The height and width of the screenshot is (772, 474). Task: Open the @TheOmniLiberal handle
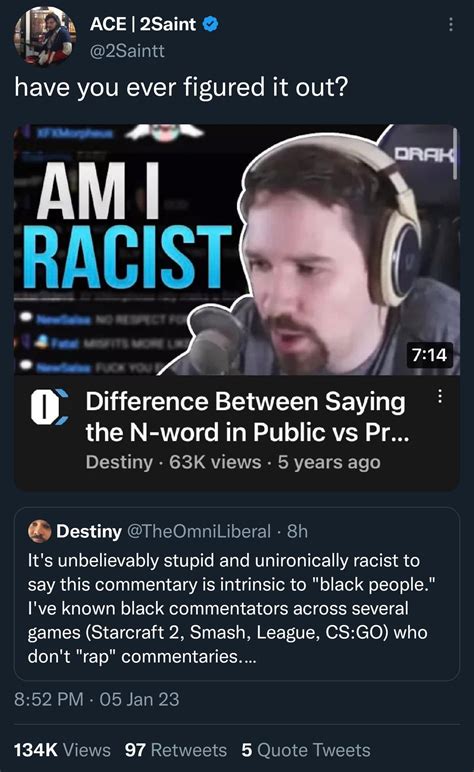coord(199,531)
